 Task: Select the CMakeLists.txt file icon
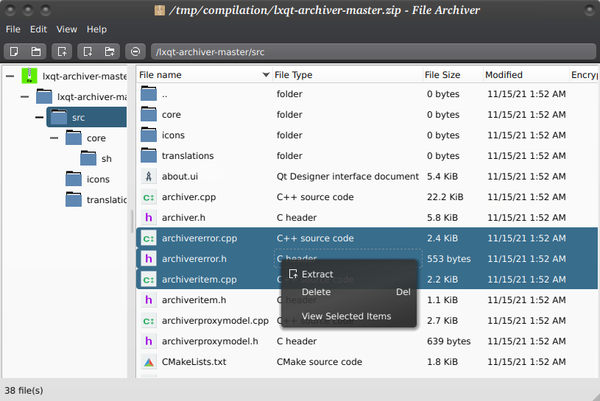tap(149, 361)
